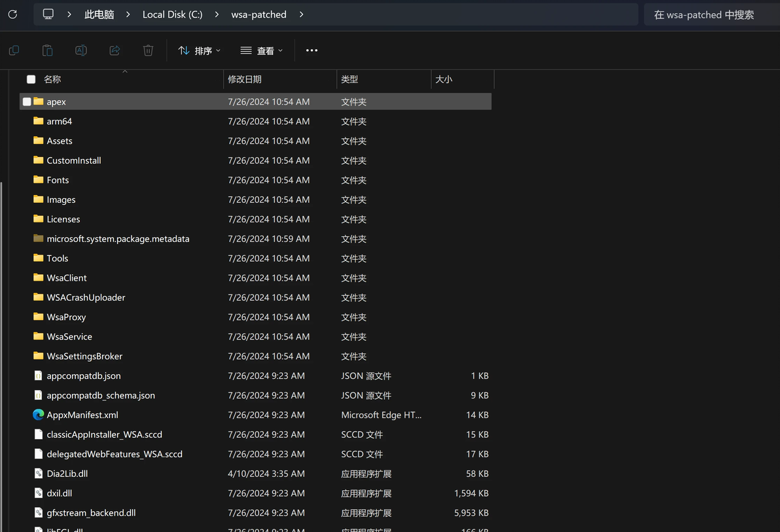Toggle the select-all checkbox in the header

pos(31,79)
